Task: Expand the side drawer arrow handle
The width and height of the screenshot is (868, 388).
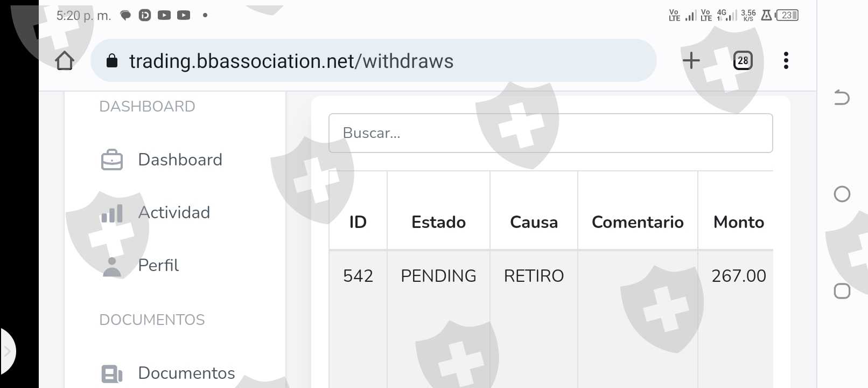Action: [x=8, y=352]
